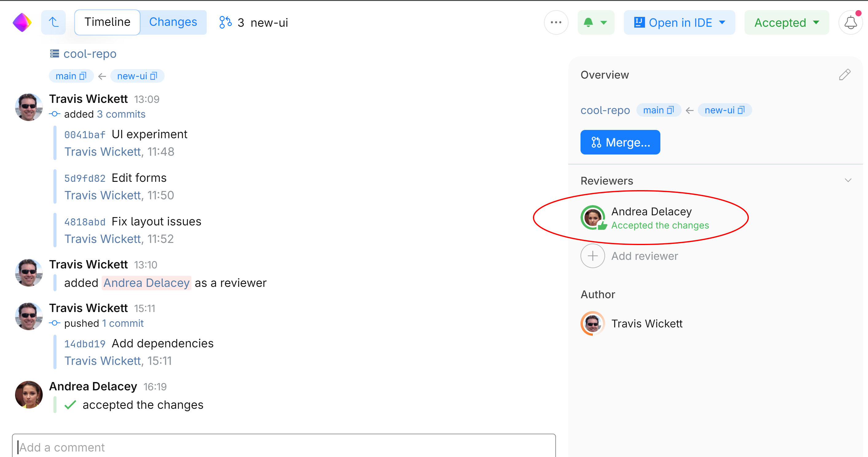Open the cool-repo repository link
The image size is (868, 457).
90,53
